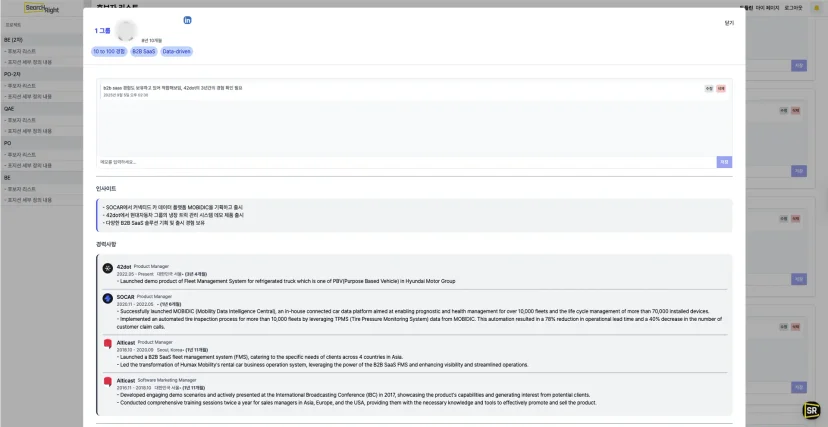Open the SR floating widget icon
Screen dimensions: 828x427
(812, 410)
